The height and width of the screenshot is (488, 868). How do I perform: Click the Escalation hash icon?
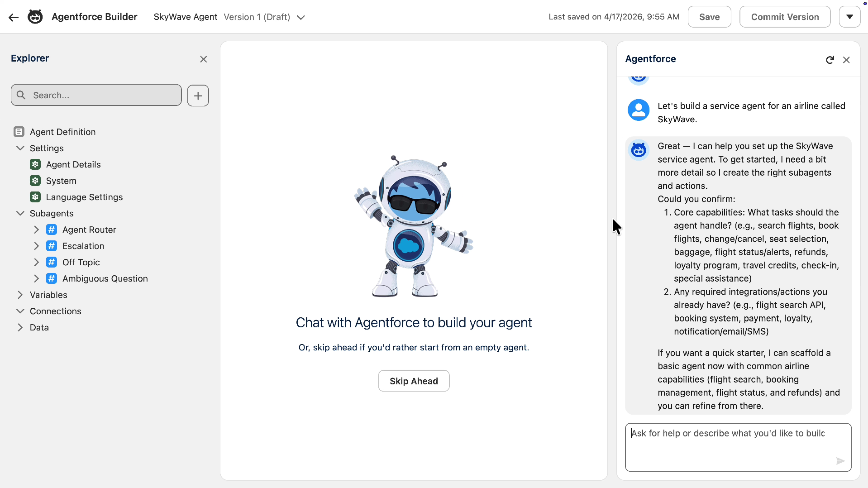[x=52, y=246]
